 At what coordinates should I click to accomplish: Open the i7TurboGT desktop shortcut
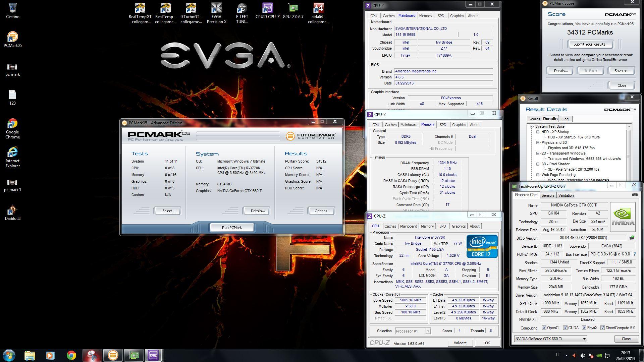coord(191,13)
